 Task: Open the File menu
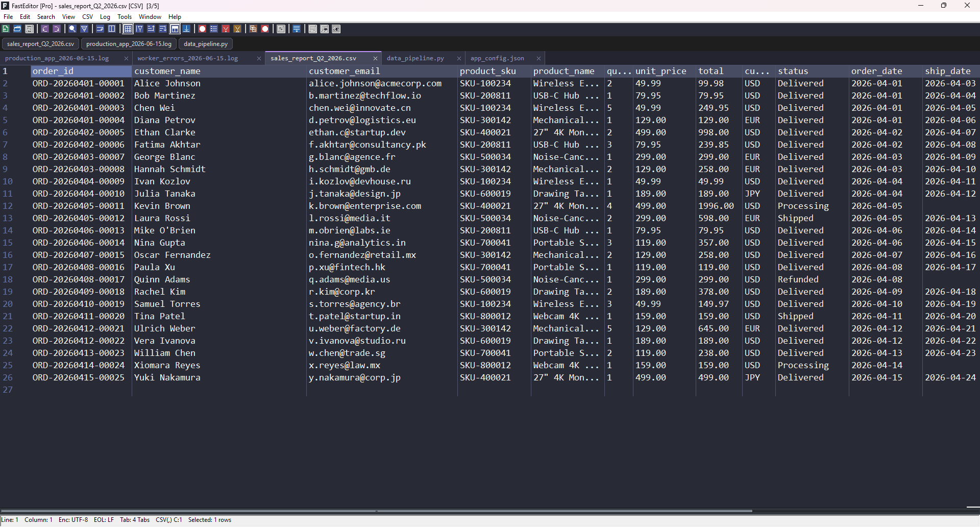(x=8, y=17)
